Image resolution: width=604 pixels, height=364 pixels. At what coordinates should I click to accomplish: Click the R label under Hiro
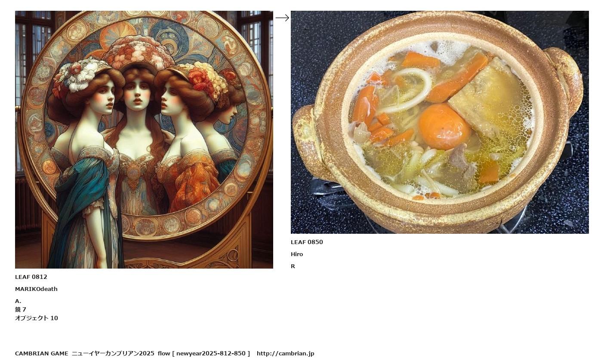click(293, 266)
